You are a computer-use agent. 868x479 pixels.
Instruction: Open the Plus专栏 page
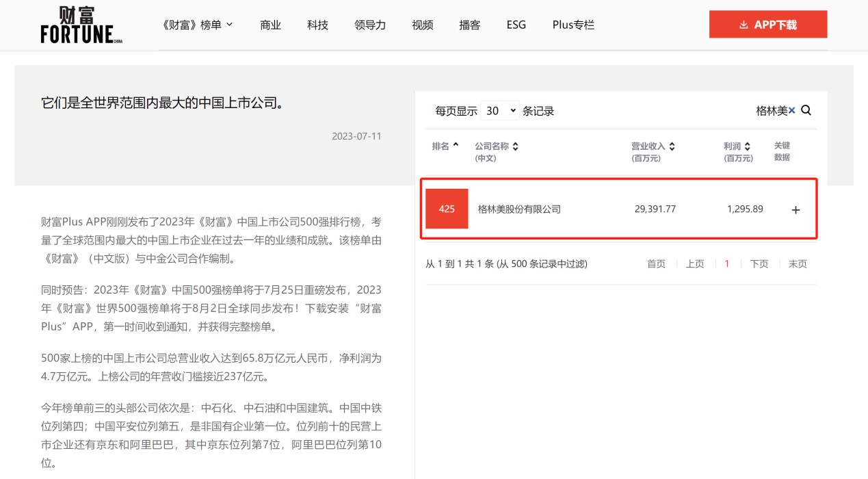coord(573,25)
